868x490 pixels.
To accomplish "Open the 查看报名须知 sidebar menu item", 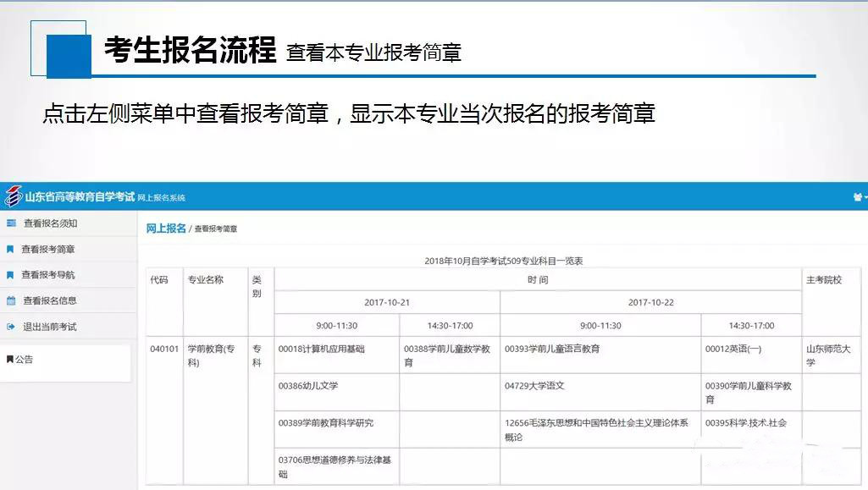I will (x=51, y=223).
